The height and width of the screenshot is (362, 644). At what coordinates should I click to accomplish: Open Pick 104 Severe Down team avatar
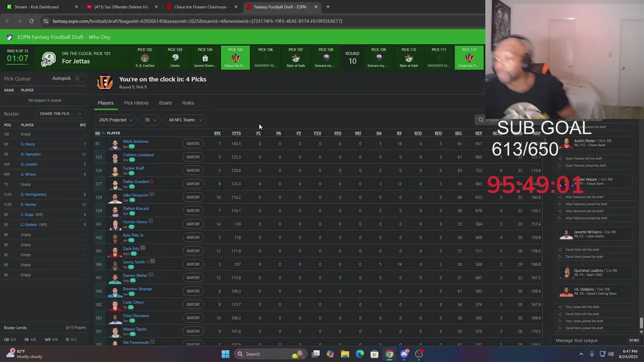click(x=205, y=58)
